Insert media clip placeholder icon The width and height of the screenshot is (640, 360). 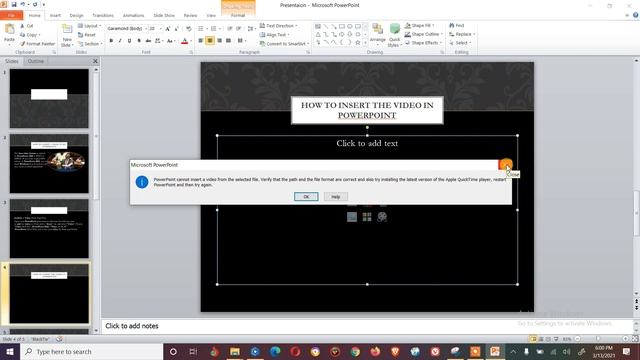382,217
